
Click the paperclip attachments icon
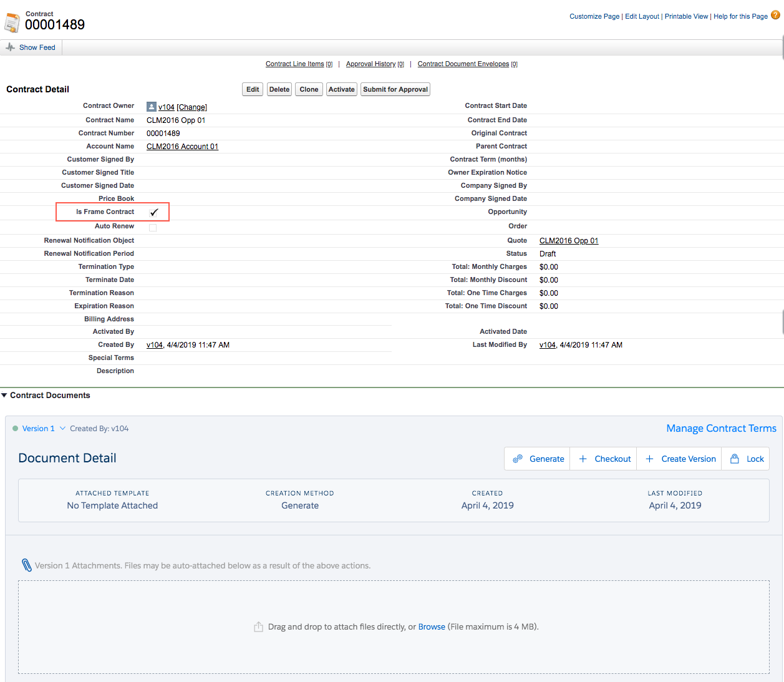[27, 565]
